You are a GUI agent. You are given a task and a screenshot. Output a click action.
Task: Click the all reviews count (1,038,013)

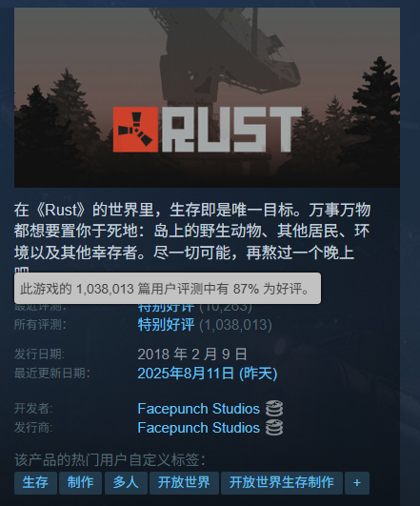(235, 325)
